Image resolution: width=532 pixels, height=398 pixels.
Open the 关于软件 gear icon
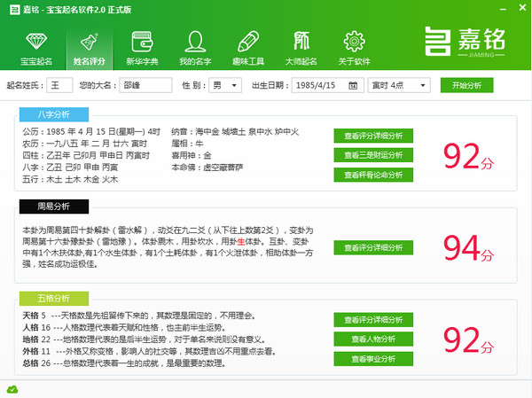[355, 43]
